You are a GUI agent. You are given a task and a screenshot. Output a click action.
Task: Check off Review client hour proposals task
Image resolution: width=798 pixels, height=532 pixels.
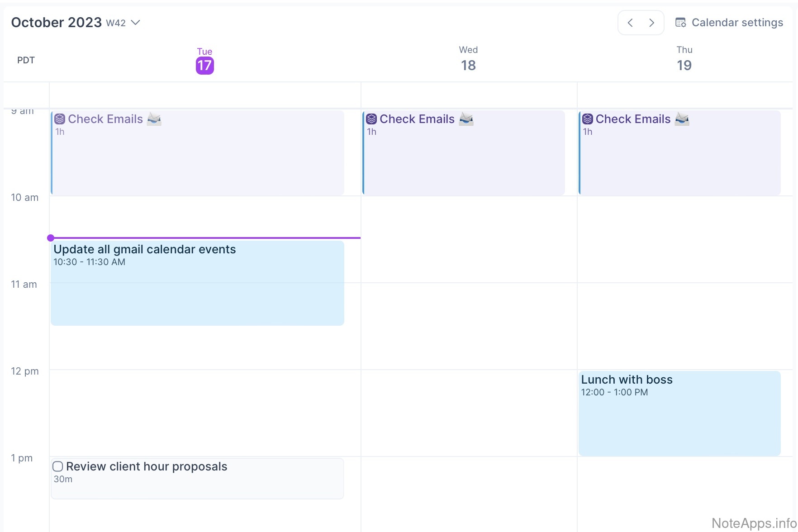coord(58,466)
